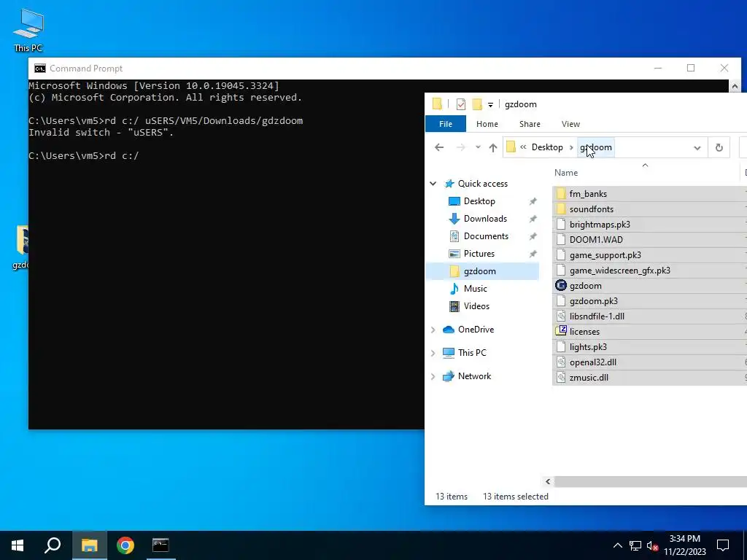Click the Command Prompt current input line

pyautogui.click(x=84, y=156)
